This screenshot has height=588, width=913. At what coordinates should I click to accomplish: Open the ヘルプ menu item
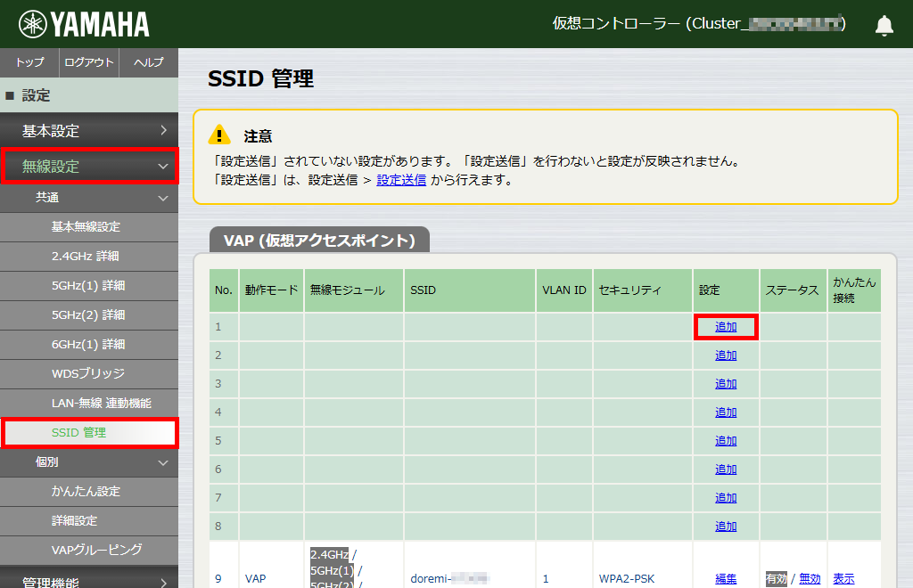click(148, 62)
